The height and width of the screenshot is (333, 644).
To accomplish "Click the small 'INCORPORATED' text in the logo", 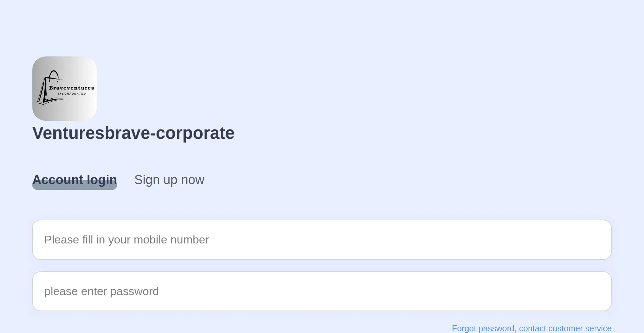I will click(x=72, y=94).
